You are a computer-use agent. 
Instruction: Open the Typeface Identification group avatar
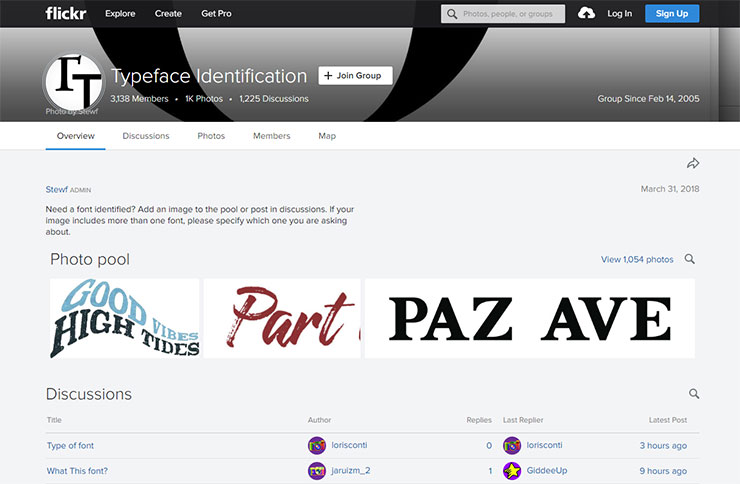(x=74, y=83)
